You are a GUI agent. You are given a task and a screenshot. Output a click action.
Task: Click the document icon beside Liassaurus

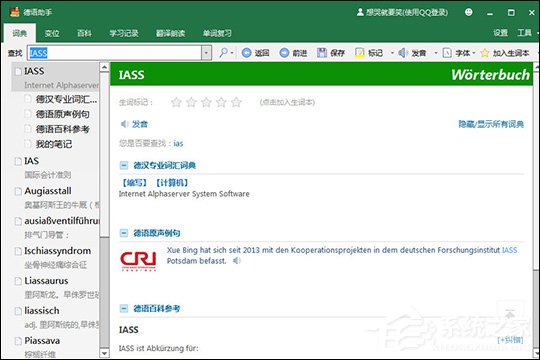coord(18,281)
